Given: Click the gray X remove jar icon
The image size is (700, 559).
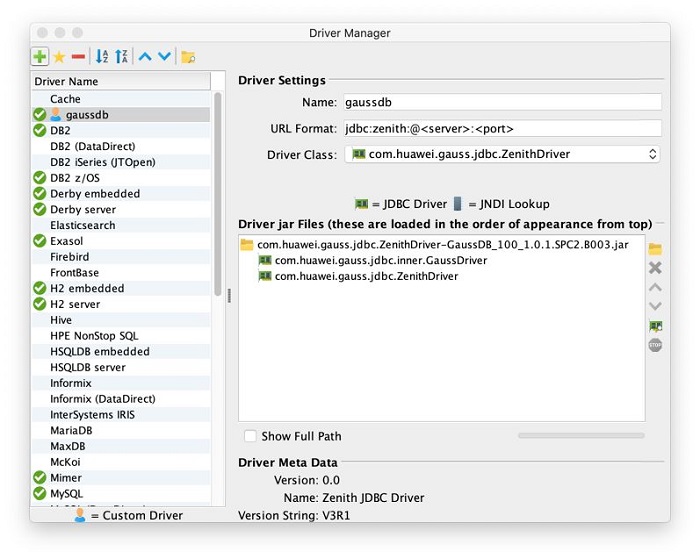Looking at the screenshot, I should point(655,268).
